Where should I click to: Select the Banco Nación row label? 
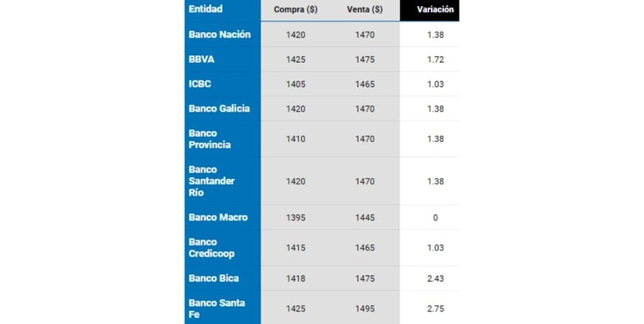click(220, 34)
